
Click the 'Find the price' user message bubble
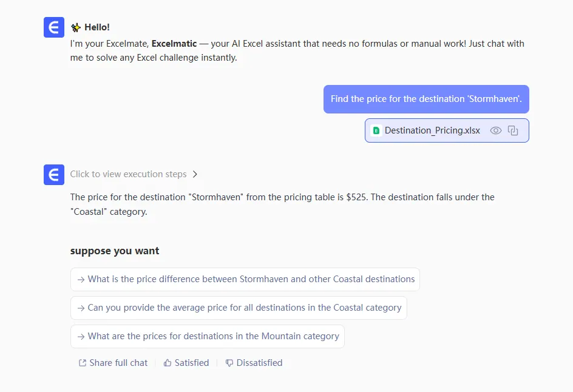tap(426, 99)
